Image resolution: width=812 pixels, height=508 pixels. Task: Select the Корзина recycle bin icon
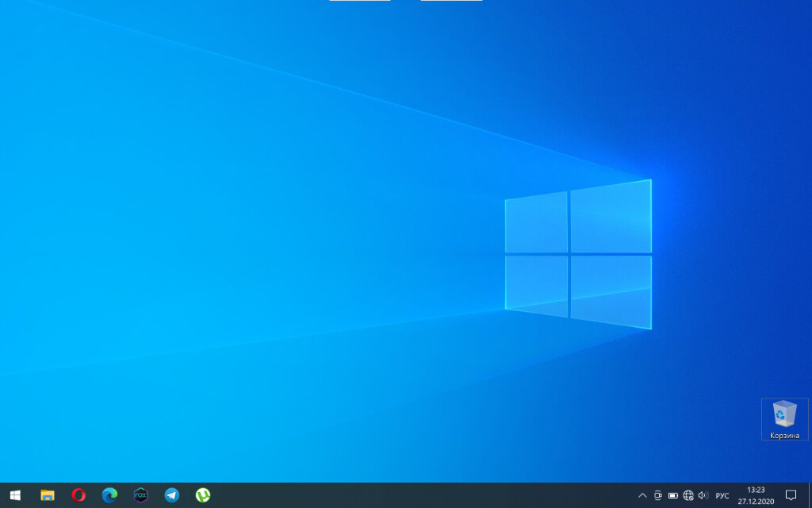pos(784,419)
